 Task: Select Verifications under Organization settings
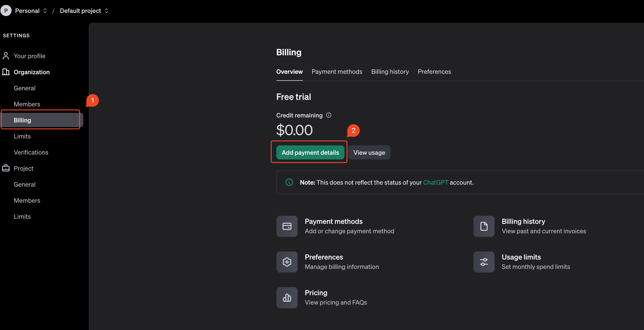31,152
